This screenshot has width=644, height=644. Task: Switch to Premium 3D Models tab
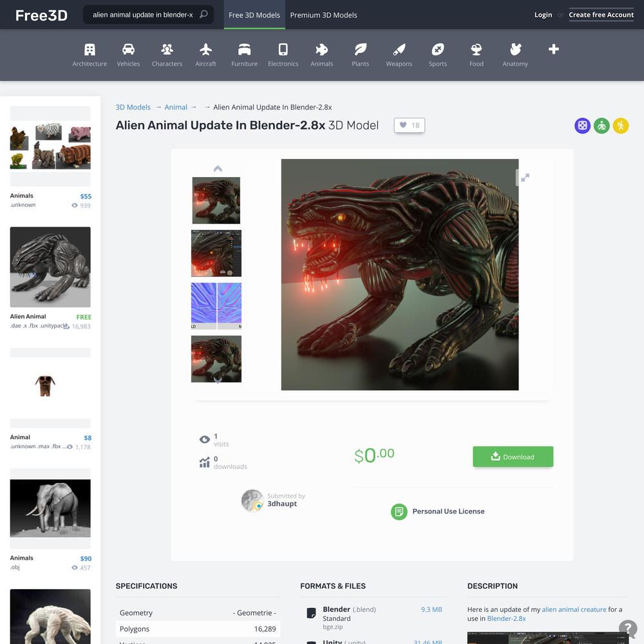pyautogui.click(x=324, y=15)
